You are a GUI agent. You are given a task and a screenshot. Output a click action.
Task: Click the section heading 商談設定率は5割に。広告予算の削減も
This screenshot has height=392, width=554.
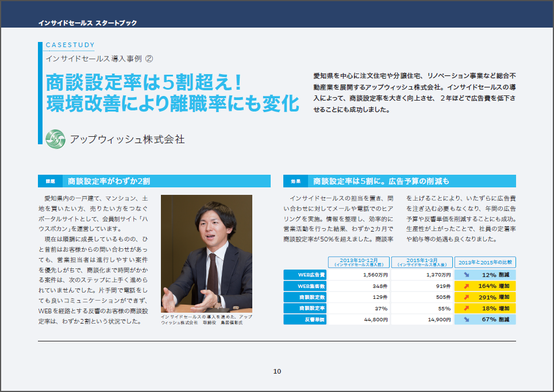(381, 181)
